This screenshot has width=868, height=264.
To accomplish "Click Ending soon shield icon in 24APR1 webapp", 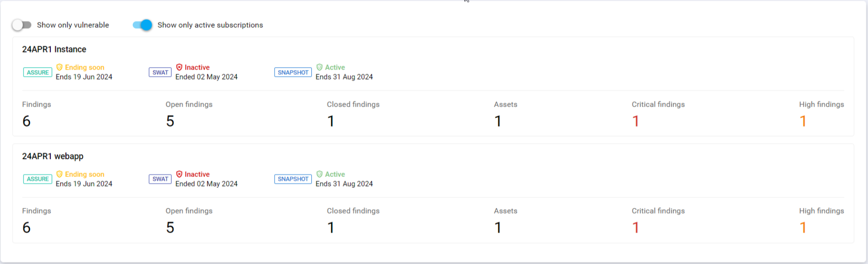I will [x=59, y=174].
